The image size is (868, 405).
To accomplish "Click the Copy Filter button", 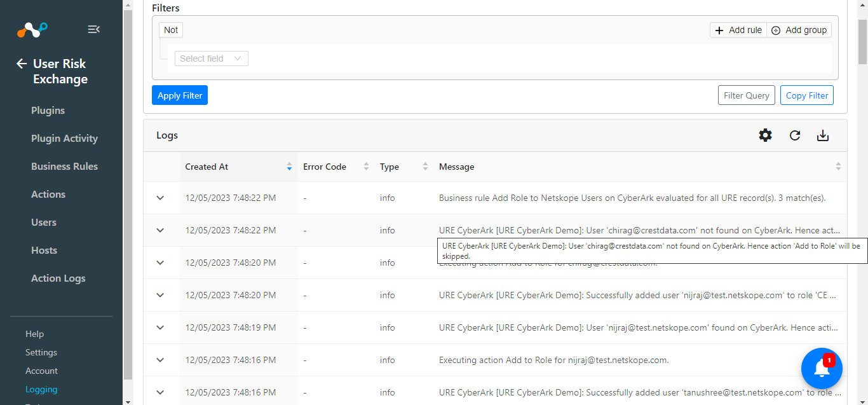I will (807, 95).
